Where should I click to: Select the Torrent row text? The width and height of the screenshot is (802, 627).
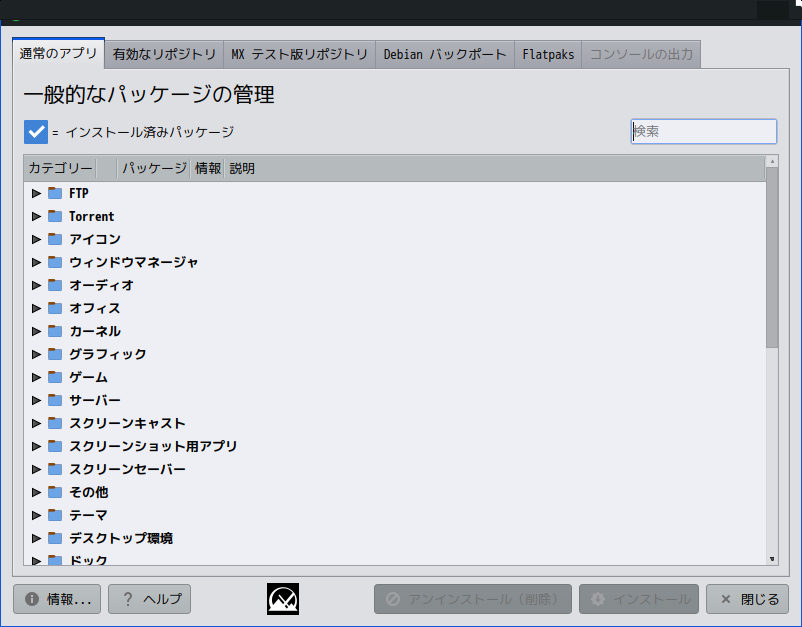click(x=92, y=216)
